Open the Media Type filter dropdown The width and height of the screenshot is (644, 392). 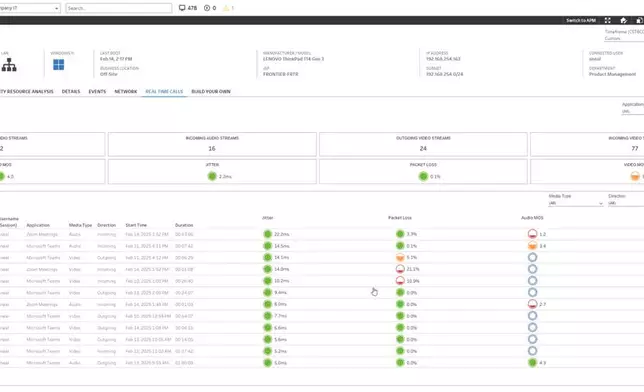[x=575, y=203]
